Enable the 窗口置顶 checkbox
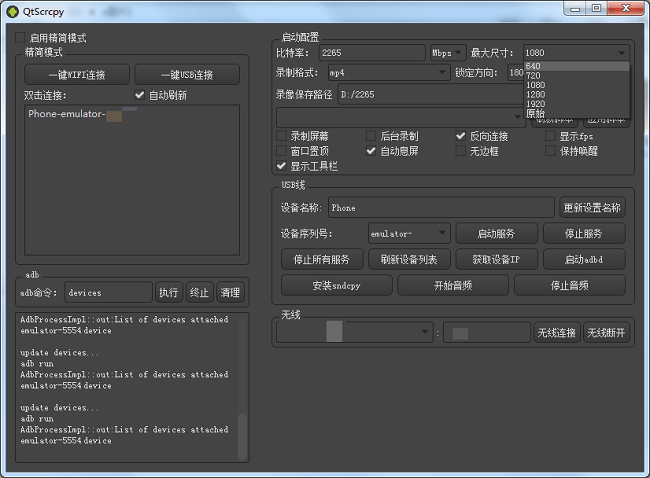650x478 pixels. 281,151
